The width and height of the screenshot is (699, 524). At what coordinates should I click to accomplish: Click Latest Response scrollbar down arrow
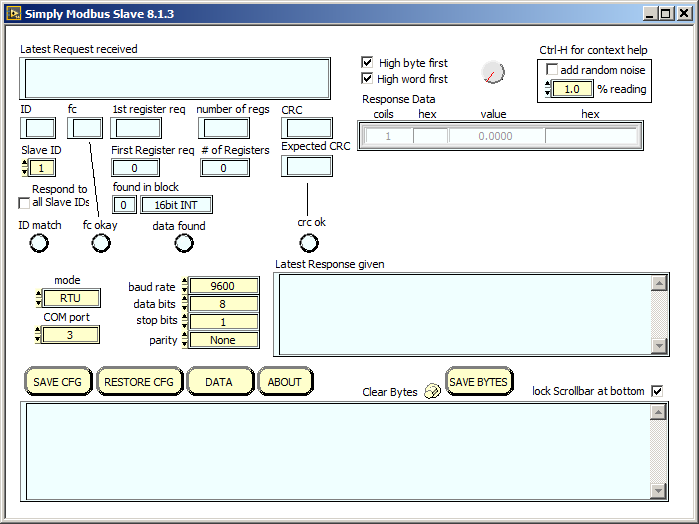click(659, 346)
